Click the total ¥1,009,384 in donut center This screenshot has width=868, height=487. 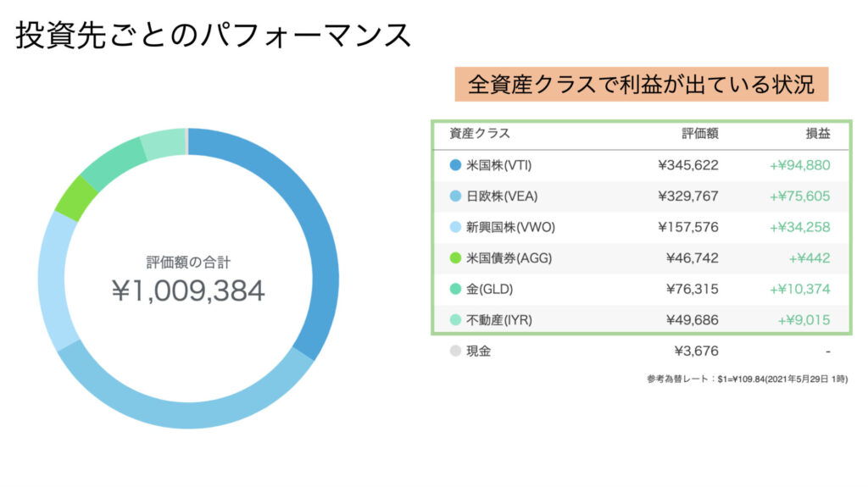pos(188,291)
